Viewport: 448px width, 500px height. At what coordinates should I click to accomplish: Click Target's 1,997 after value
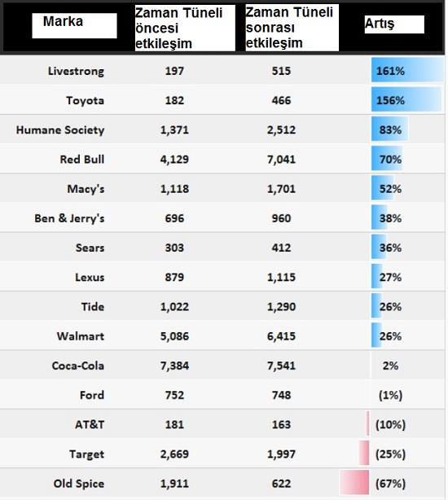(281, 454)
